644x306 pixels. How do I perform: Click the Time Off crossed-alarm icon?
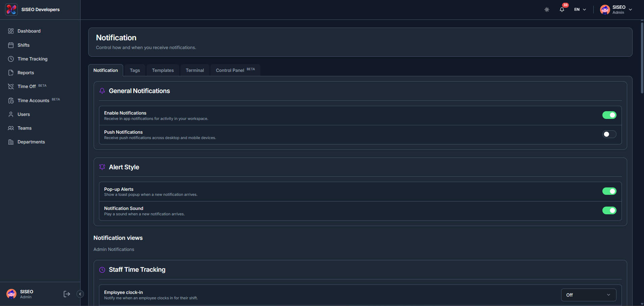(x=11, y=86)
